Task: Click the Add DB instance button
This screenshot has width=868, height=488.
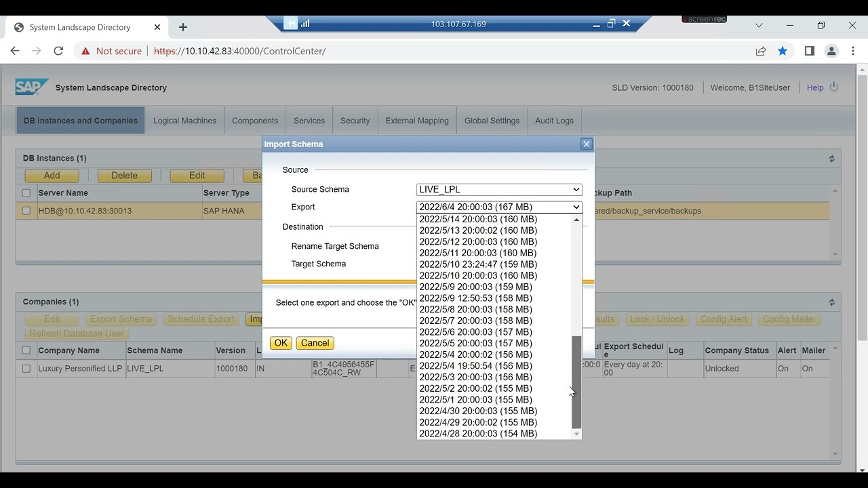Action: pyautogui.click(x=52, y=176)
